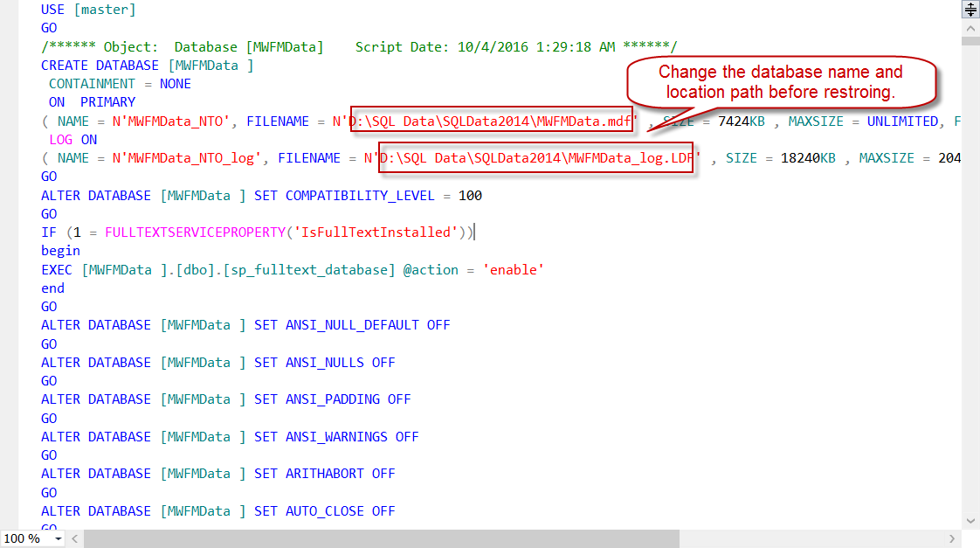Viewport: 980px width, 548px height.
Task: Click the 'IsFullTextInstalled' string
Action: coord(376,232)
